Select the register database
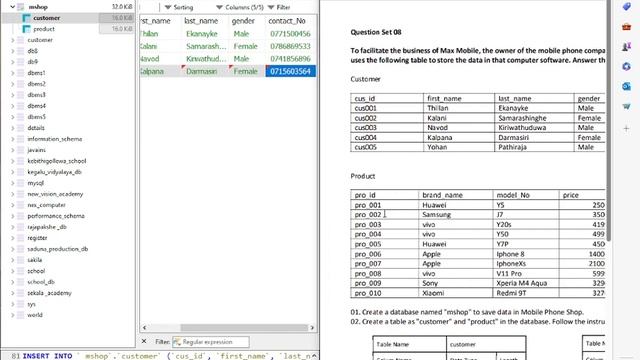640x360 pixels. (37, 238)
